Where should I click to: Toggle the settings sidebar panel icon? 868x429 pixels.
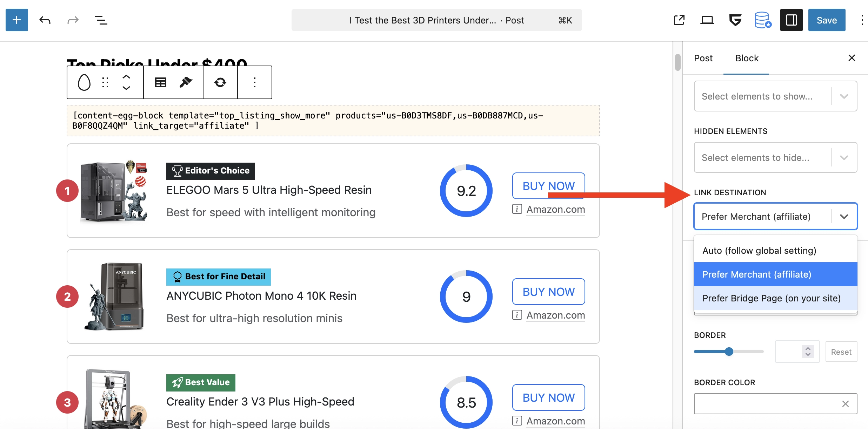(791, 20)
